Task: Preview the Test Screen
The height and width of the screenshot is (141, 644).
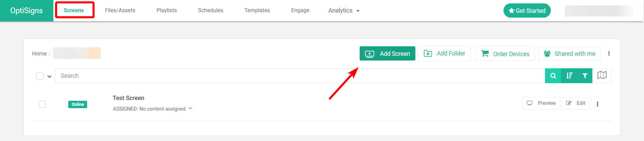Action: pos(541,103)
